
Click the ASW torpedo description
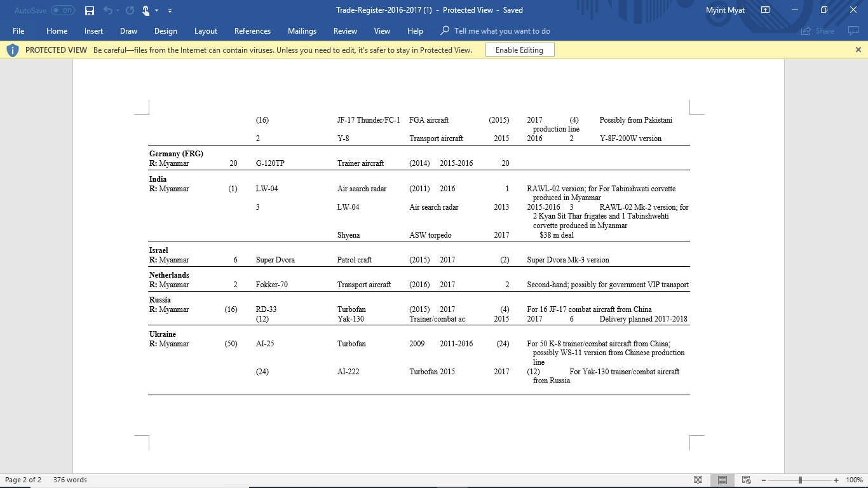click(431, 235)
